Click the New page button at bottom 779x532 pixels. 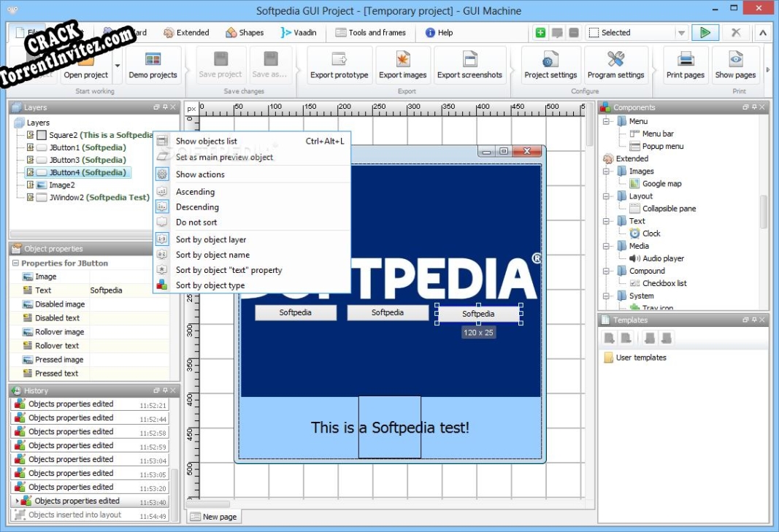[x=213, y=516]
